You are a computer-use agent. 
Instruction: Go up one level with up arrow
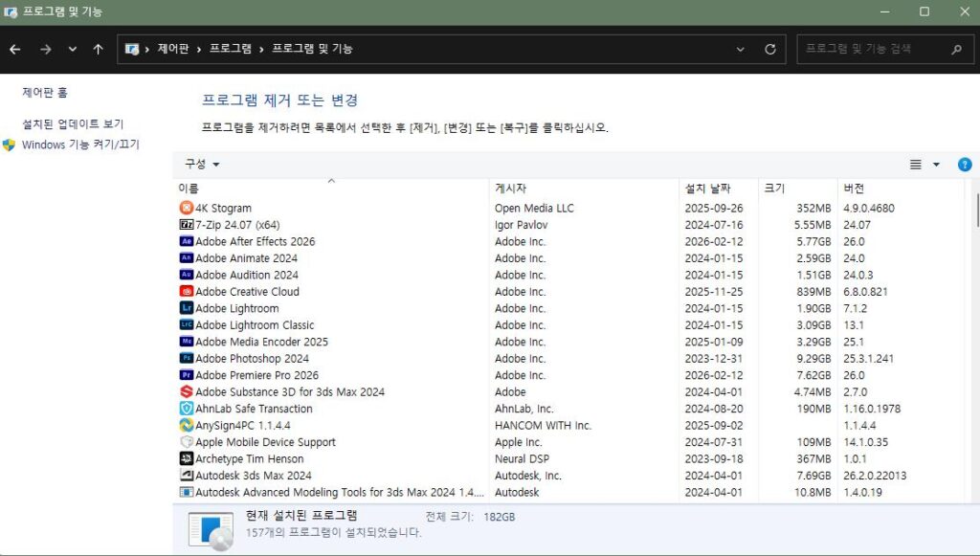99,49
